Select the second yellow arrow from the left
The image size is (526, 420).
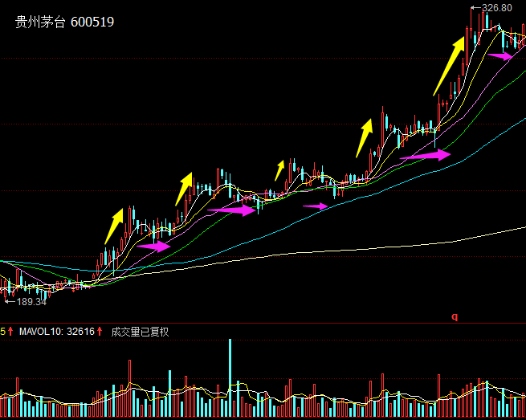pos(185,188)
